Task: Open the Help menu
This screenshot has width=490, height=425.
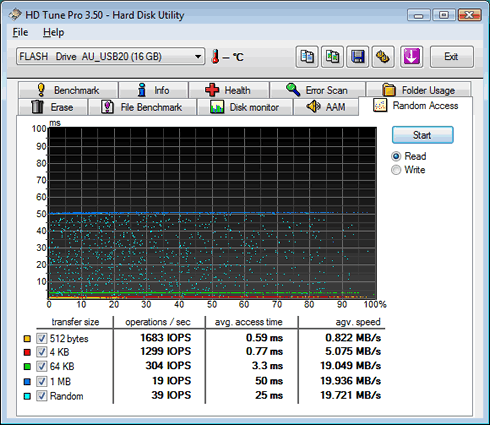Action: coord(54,32)
